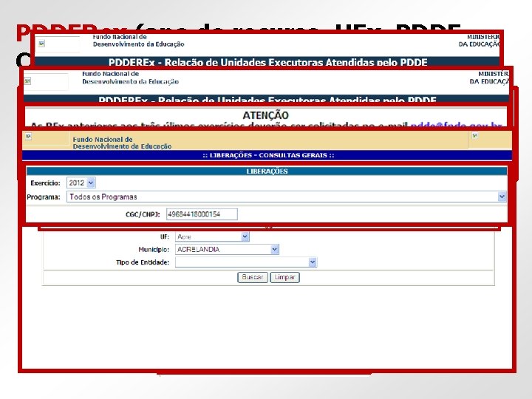Click topmost 'PDDEREx - Relação de Unidades Executoras' title
This screenshot has height=399, width=532.
(x=268, y=62)
